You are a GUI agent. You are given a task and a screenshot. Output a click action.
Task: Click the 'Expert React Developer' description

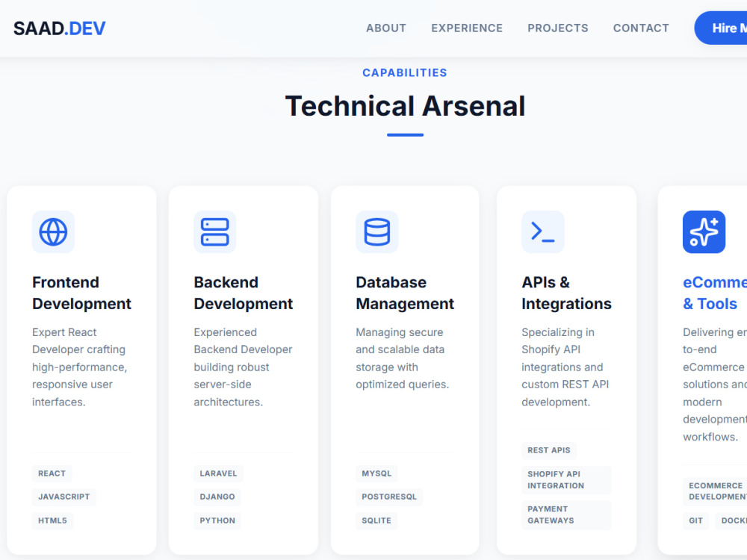pyautogui.click(x=80, y=367)
